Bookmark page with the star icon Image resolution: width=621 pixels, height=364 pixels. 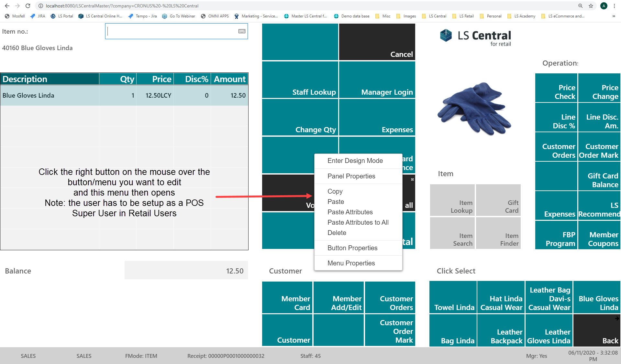[591, 6]
